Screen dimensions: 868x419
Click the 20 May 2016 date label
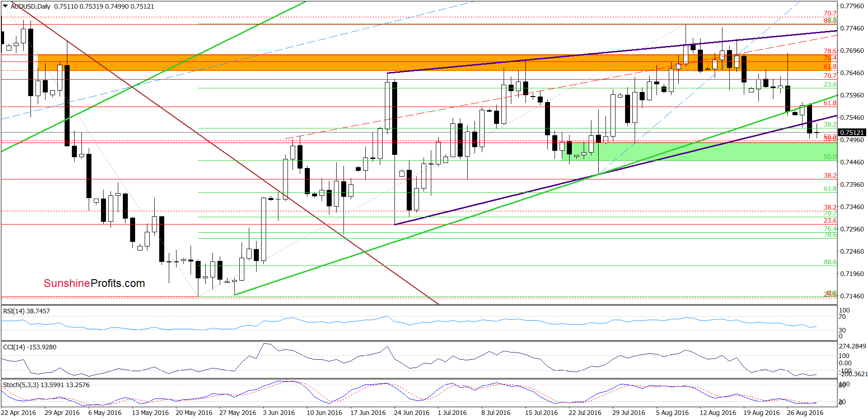pos(194,413)
